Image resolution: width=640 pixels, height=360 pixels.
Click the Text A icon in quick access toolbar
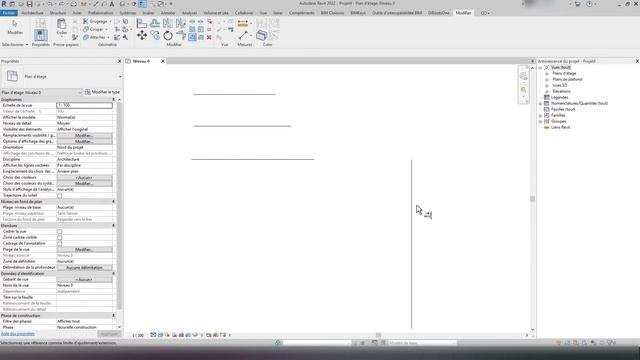tap(111, 4)
